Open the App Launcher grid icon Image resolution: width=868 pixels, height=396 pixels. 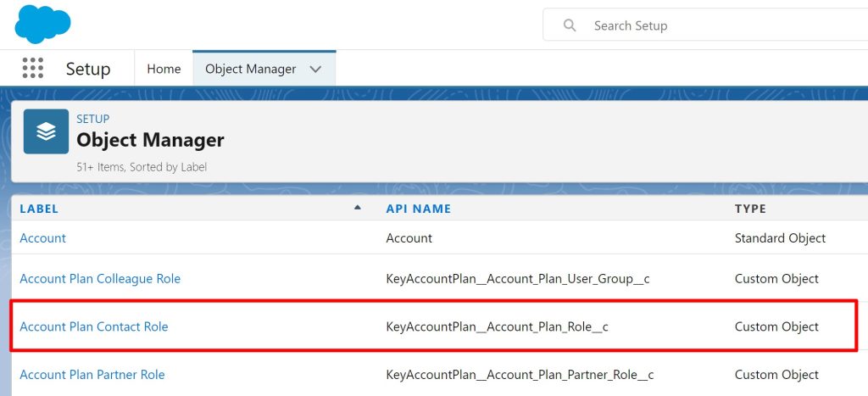[x=33, y=69]
